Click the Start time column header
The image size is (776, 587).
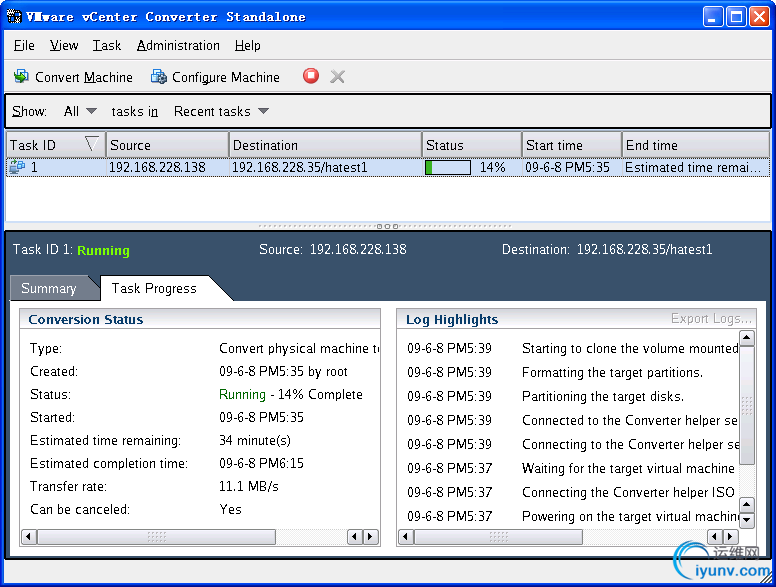572,145
